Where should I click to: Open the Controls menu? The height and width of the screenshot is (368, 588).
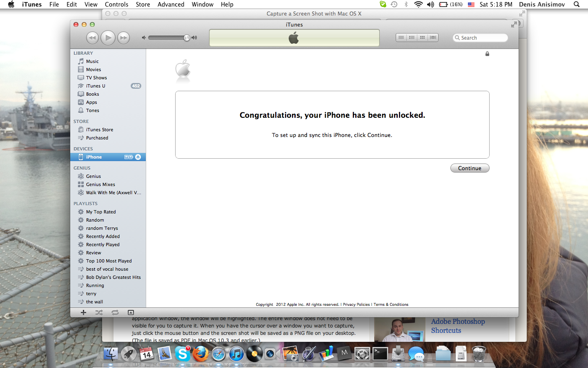(x=116, y=4)
